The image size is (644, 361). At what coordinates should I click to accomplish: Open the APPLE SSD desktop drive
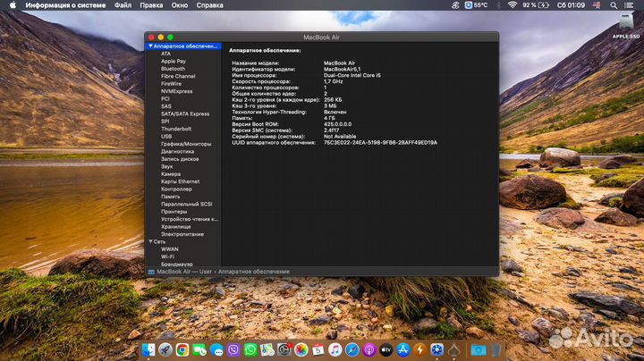pyautogui.click(x=626, y=25)
